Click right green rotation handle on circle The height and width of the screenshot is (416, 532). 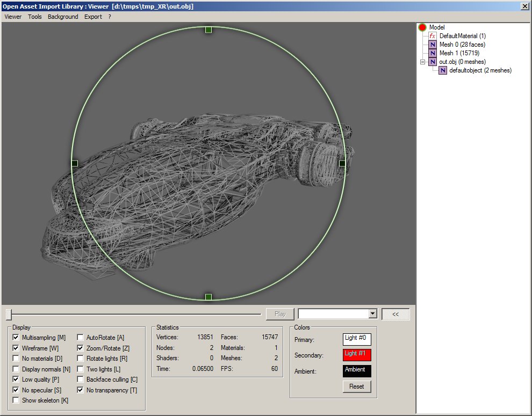(342, 163)
